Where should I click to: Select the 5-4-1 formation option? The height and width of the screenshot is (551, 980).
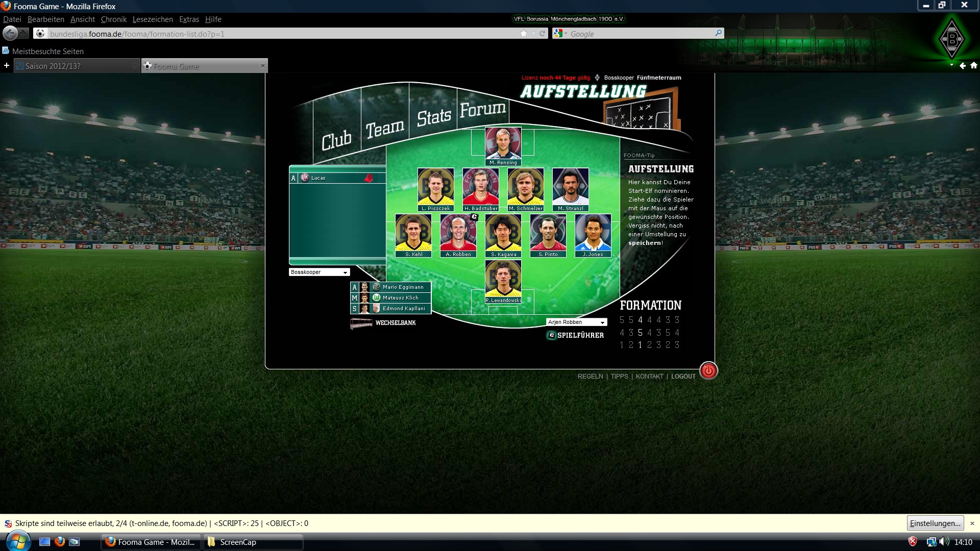coord(622,332)
